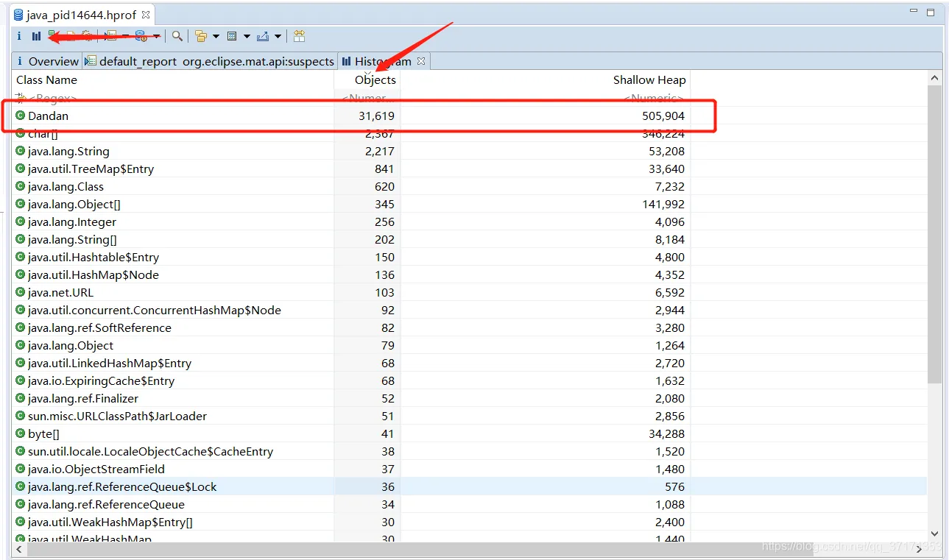The height and width of the screenshot is (560, 949).
Task: Open the Overview info toolbar icon
Action: tap(20, 36)
